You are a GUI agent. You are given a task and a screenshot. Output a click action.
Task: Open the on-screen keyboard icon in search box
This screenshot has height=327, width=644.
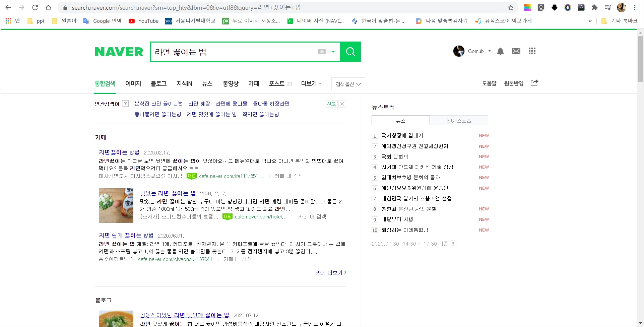point(322,52)
